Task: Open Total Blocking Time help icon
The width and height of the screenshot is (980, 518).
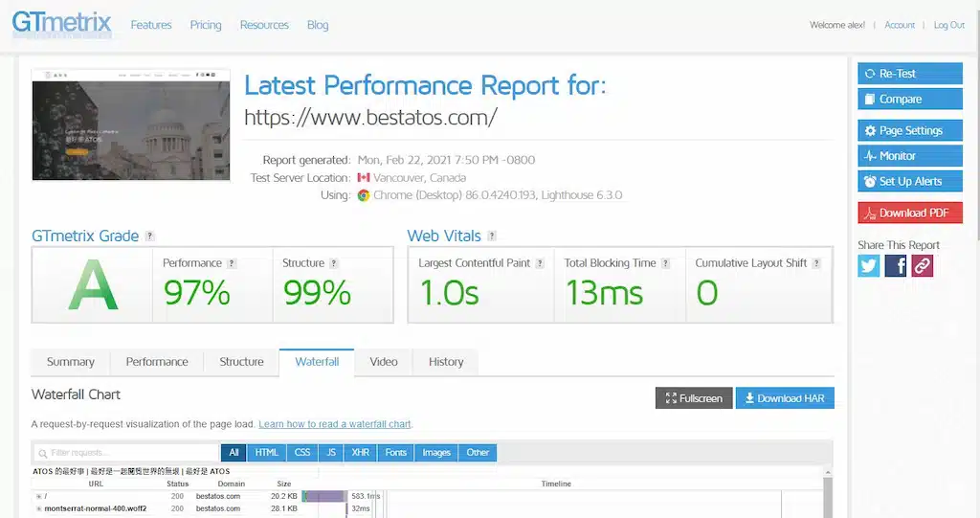Action: click(x=666, y=263)
